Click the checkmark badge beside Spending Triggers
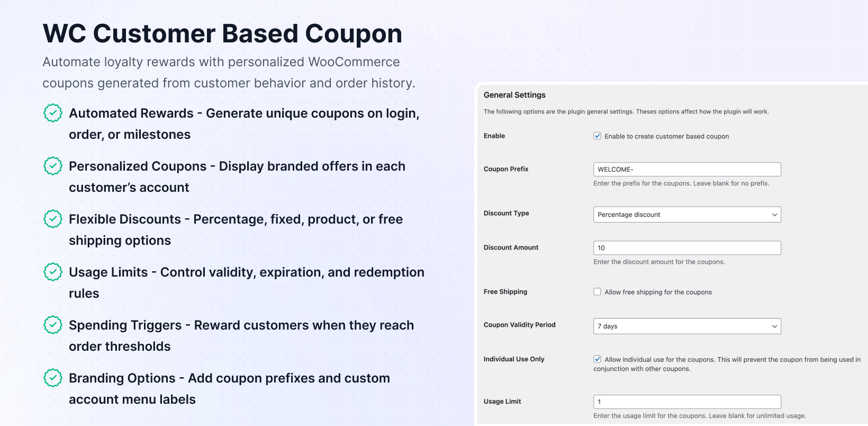The width and height of the screenshot is (868, 426). [x=53, y=325]
